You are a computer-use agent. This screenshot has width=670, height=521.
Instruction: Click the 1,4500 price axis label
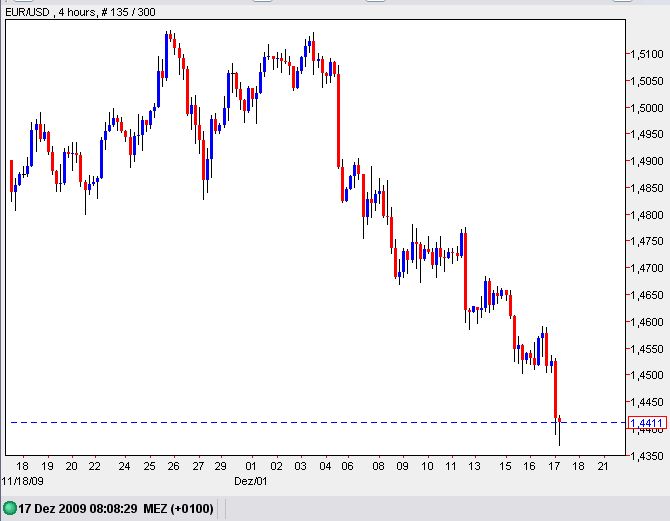[647, 375]
